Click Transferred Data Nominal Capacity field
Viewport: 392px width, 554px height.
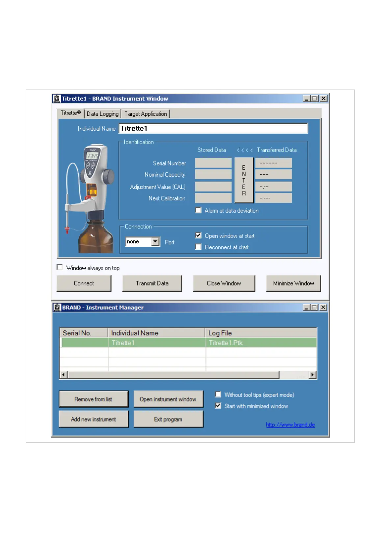(x=274, y=174)
